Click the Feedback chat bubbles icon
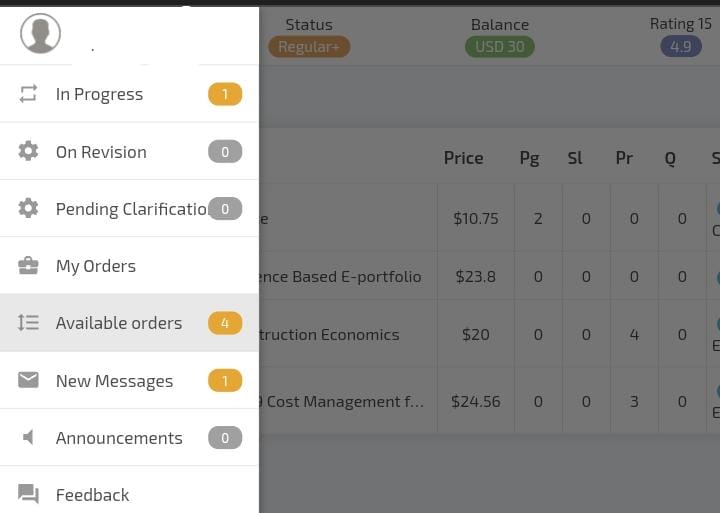 (28, 494)
